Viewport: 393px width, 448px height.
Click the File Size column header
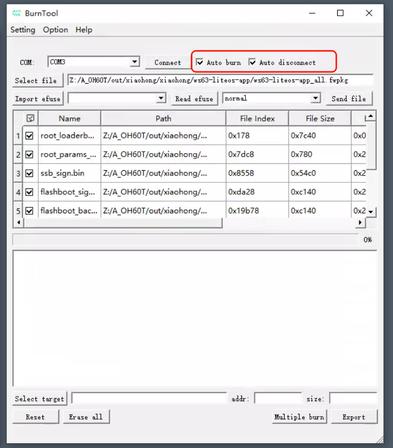click(320, 118)
